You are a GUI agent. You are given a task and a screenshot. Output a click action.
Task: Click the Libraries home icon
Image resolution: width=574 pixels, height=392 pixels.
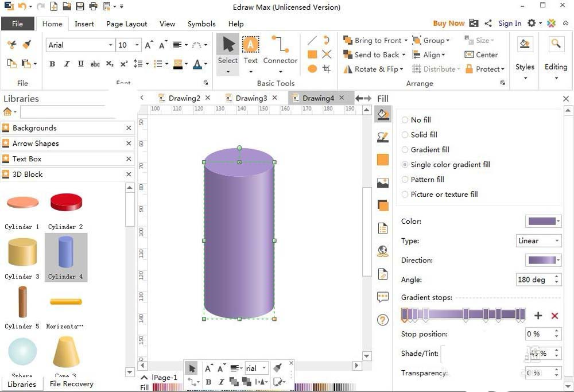pyautogui.click(x=7, y=111)
